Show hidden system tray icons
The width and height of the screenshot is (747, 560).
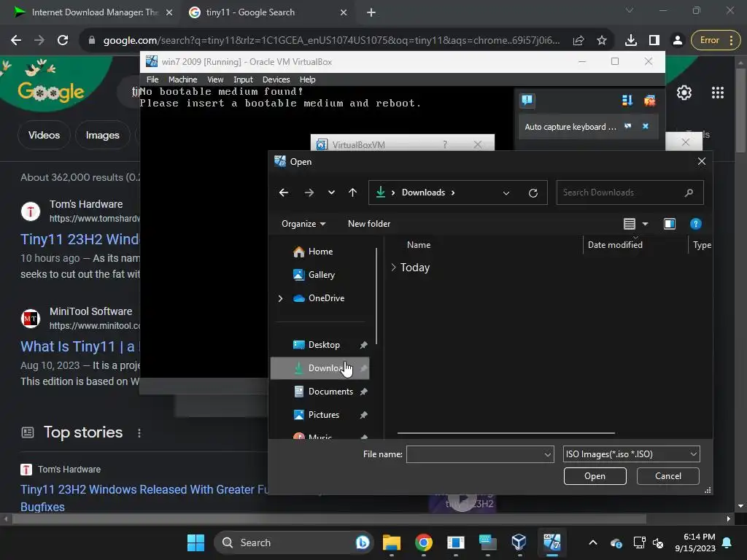tap(592, 542)
